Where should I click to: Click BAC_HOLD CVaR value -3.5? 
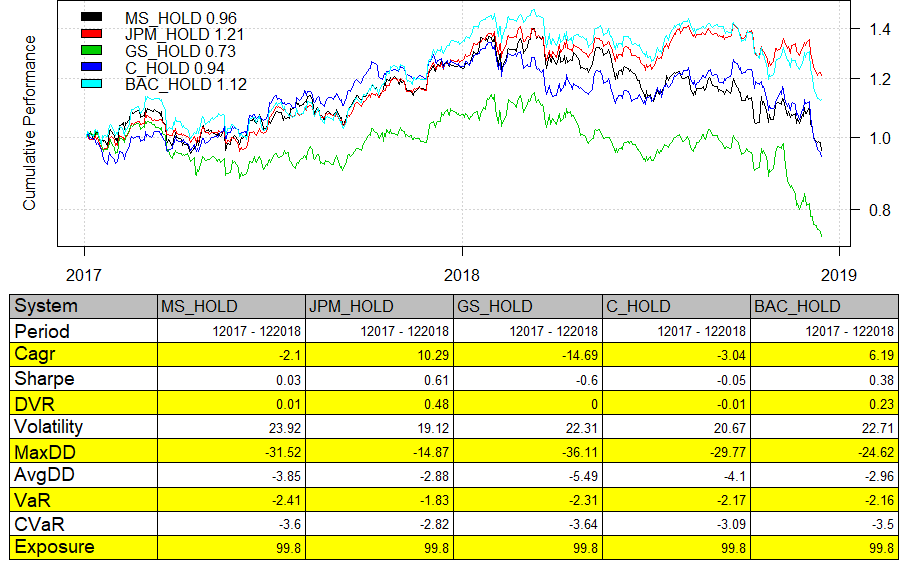pos(882,525)
